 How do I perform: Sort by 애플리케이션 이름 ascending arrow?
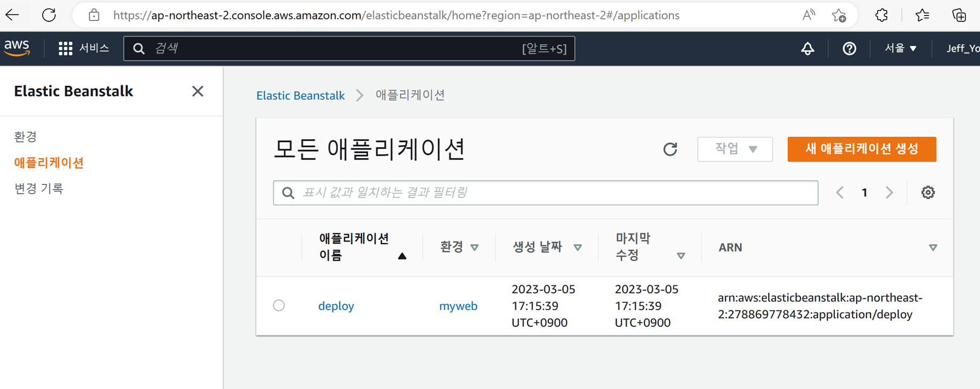[x=402, y=256]
